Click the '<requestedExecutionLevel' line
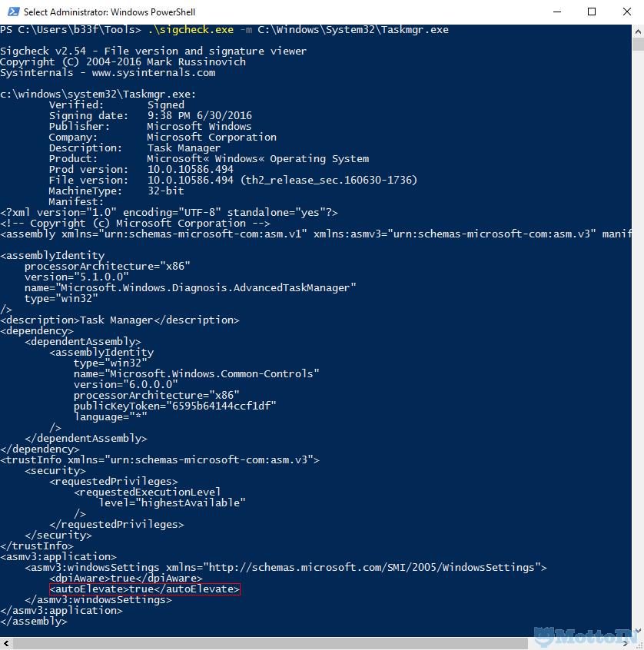644x650 pixels. pos(148,492)
